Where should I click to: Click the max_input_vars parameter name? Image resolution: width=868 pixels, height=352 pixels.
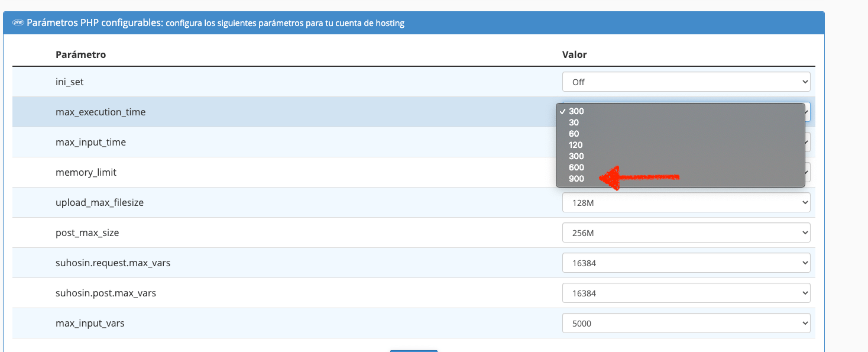click(x=90, y=323)
